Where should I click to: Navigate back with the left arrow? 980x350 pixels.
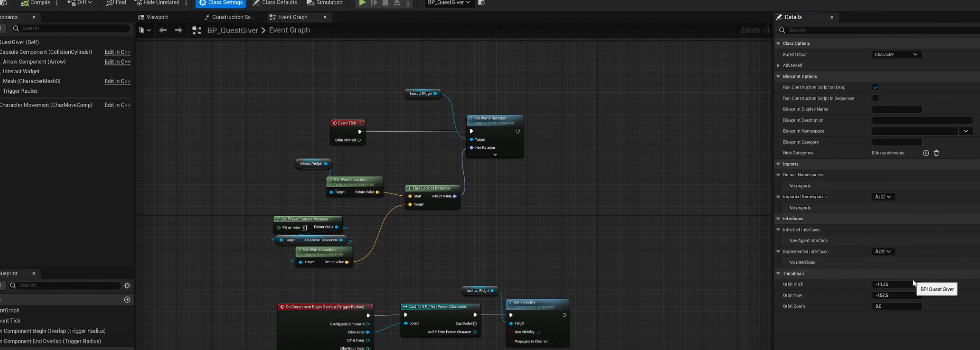click(163, 31)
